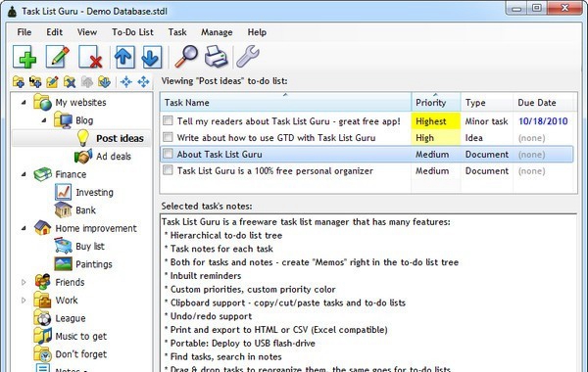Open options with the wrench icon
The height and width of the screenshot is (372, 588).
click(x=248, y=57)
